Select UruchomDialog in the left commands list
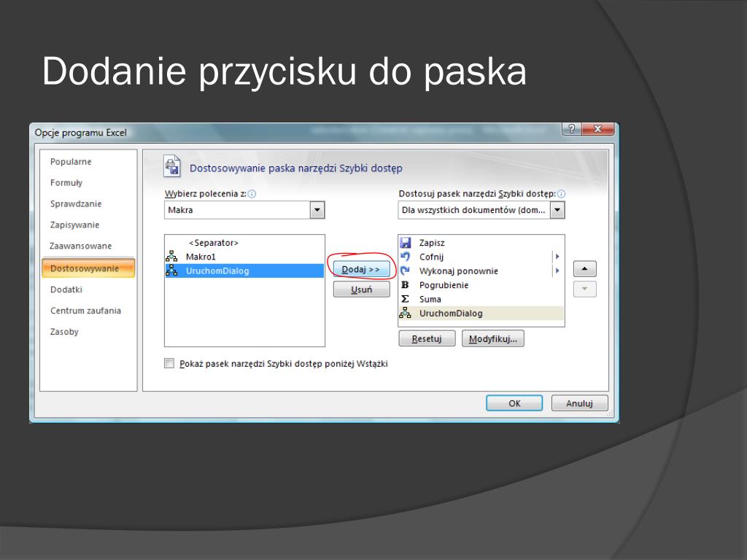 tap(244, 271)
